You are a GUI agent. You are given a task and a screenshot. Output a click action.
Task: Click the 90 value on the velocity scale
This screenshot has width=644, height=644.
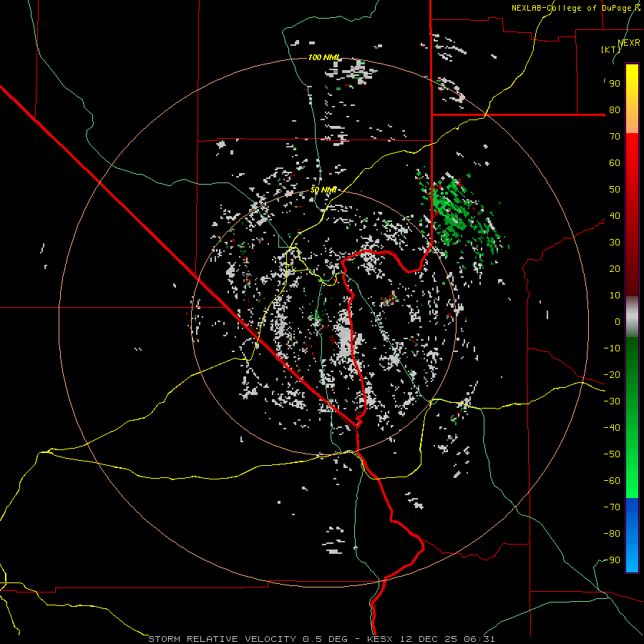pos(615,84)
